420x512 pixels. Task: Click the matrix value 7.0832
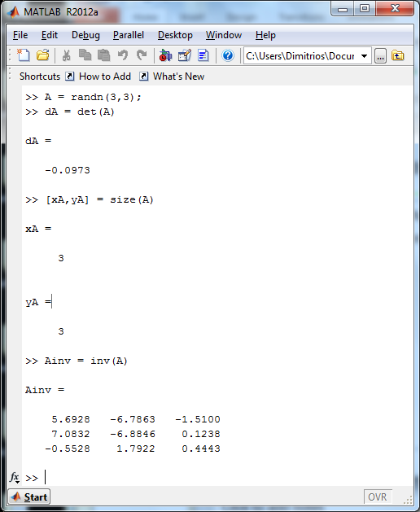(x=71, y=434)
